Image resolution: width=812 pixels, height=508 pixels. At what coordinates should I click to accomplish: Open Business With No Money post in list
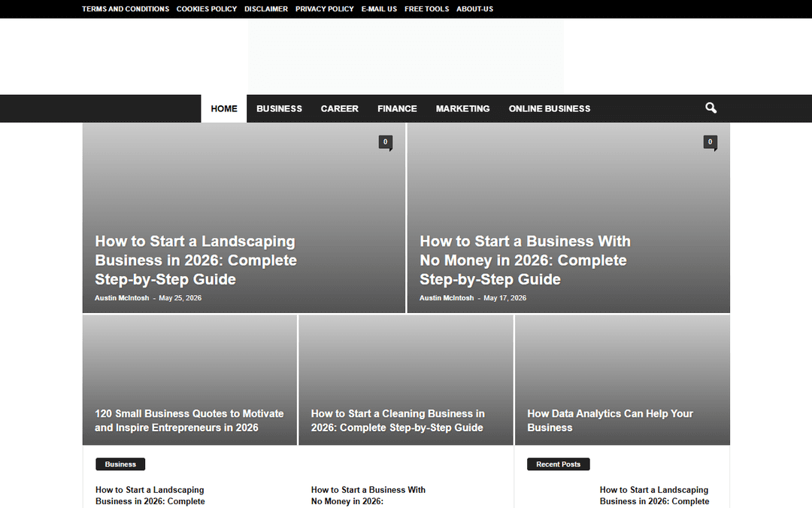coord(368,495)
